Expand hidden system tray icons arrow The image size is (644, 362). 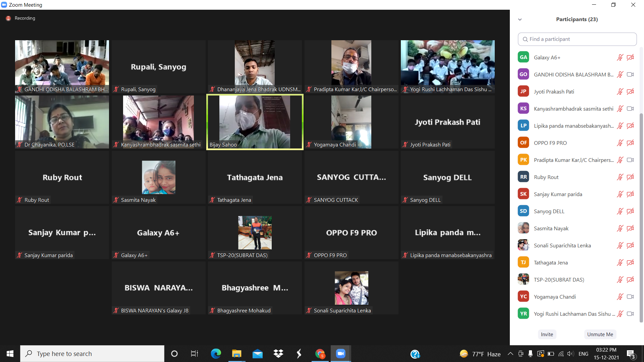click(x=510, y=354)
